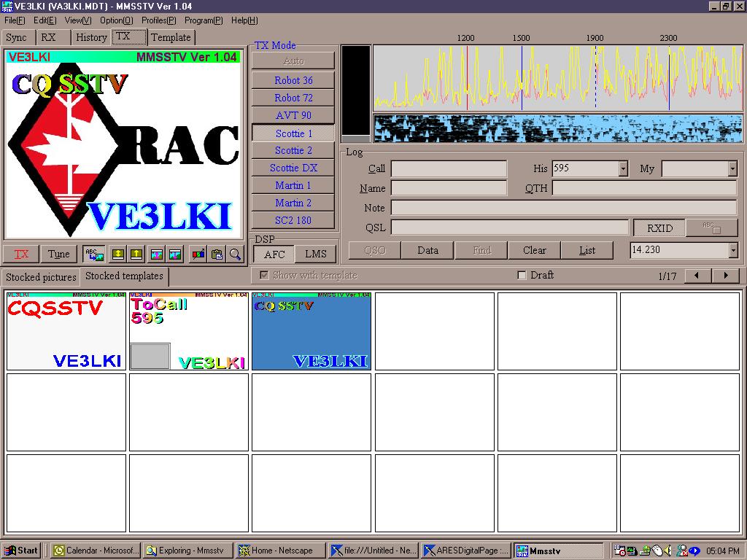Toggle the AFC DSP button
The image size is (747, 560).
pos(274,254)
